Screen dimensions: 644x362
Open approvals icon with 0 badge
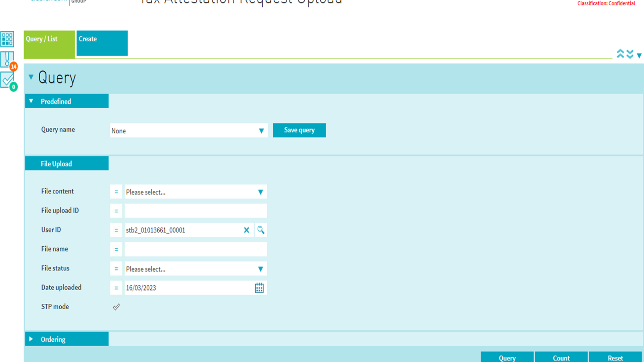click(x=7, y=80)
